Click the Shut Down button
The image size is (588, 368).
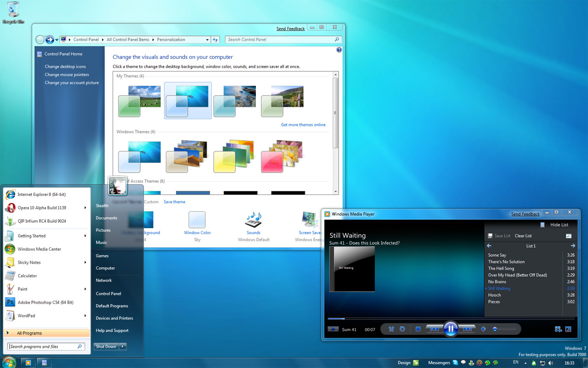click(x=106, y=346)
